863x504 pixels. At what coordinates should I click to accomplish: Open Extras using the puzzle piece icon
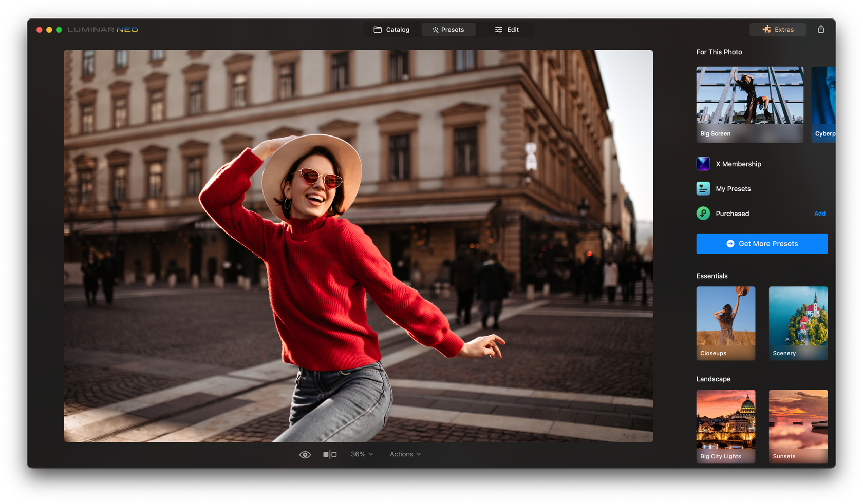coord(765,29)
